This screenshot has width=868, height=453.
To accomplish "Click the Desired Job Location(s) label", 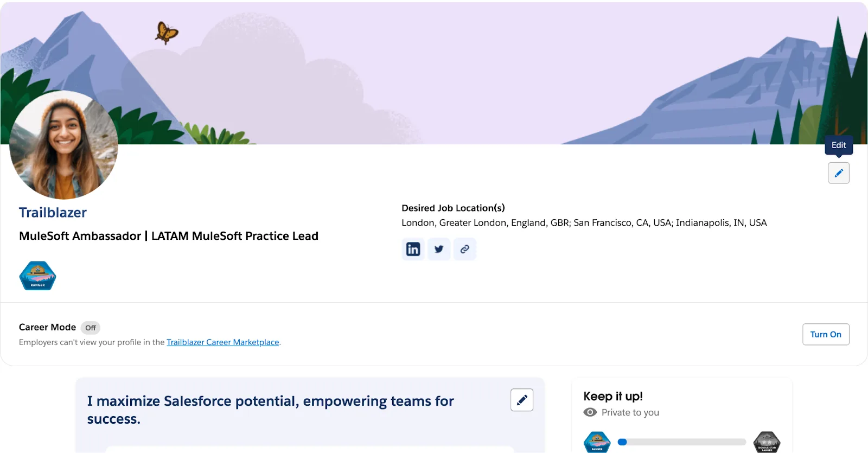I will coord(453,208).
